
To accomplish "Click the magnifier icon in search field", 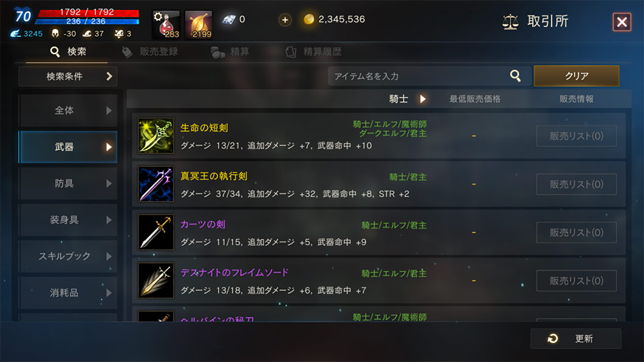I will click(x=515, y=75).
